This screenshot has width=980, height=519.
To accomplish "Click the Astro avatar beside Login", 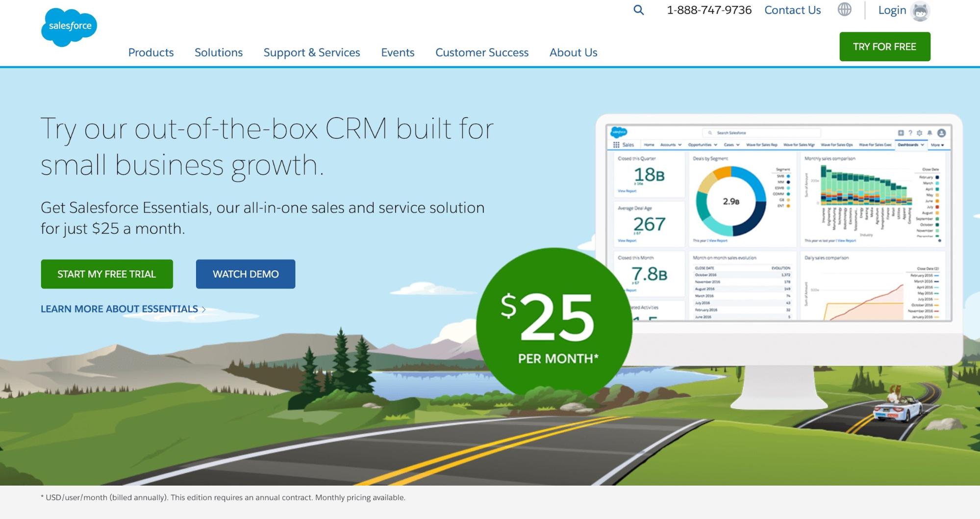I will (920, 11).
